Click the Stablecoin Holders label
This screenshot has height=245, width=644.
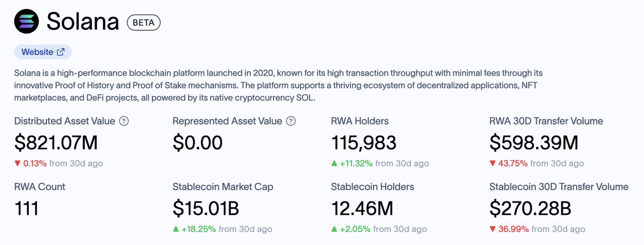click(372, 187)
